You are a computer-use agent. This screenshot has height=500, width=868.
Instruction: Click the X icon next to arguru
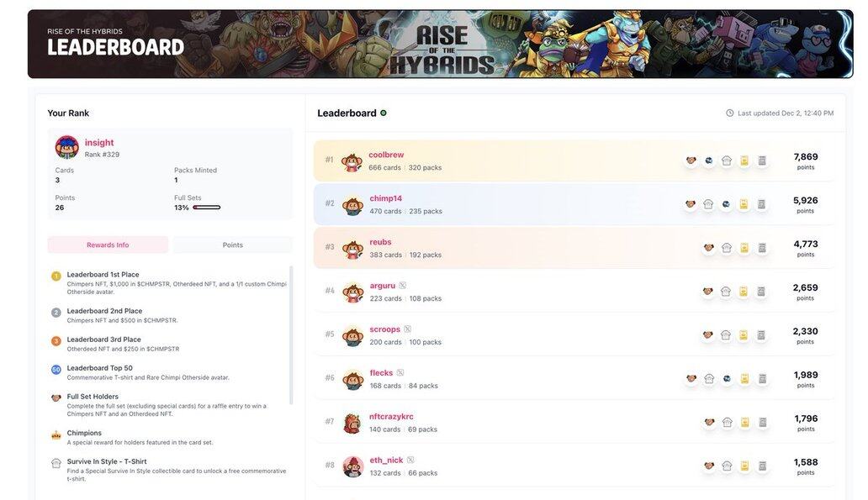pos(402,286)
